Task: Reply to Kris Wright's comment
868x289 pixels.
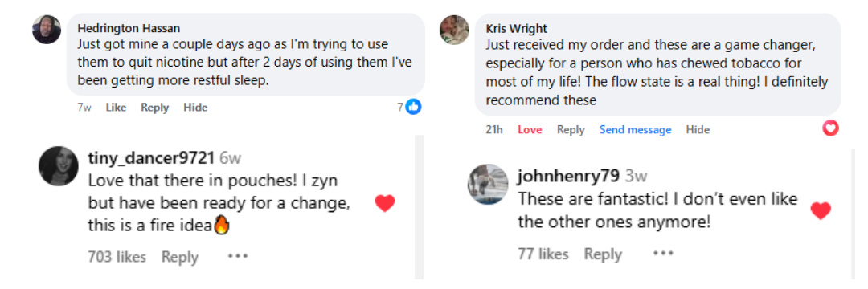Action: tap(571, 130)
